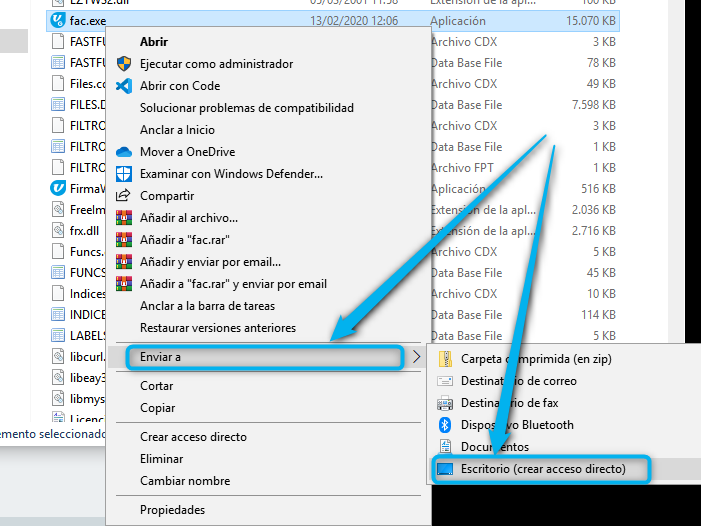Select Dispositivo Bluetooth in submenu
The width and height of the screenshot is (701, 526).
[517, 425]
